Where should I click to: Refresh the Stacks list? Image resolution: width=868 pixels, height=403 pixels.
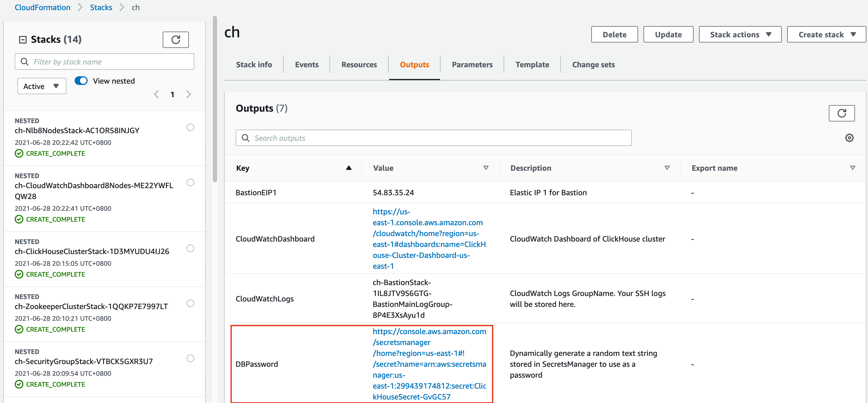point(176,40)
